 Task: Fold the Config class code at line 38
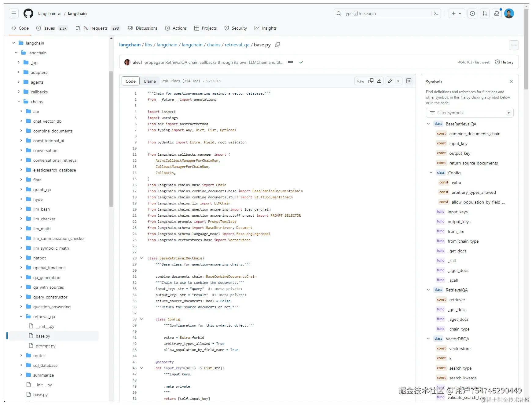[141, 319]
